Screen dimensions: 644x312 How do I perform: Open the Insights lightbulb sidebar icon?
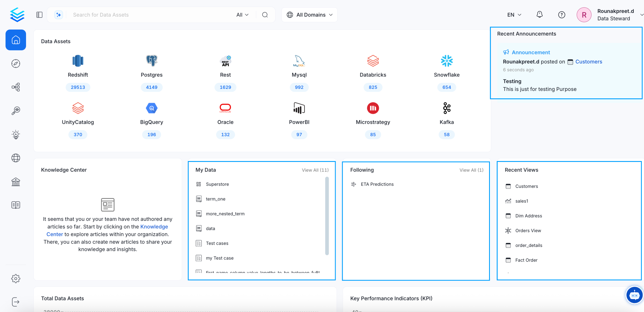click(16, 135)
